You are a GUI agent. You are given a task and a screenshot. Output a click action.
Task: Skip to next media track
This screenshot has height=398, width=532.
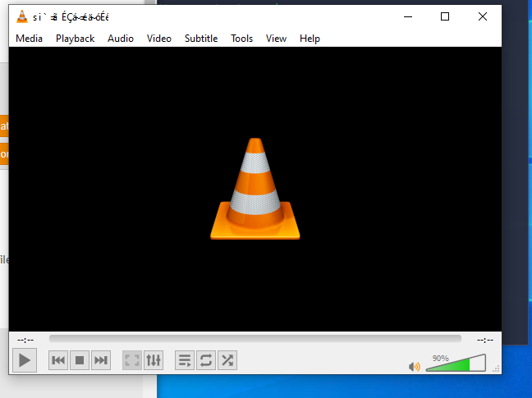tap(101, 360)
